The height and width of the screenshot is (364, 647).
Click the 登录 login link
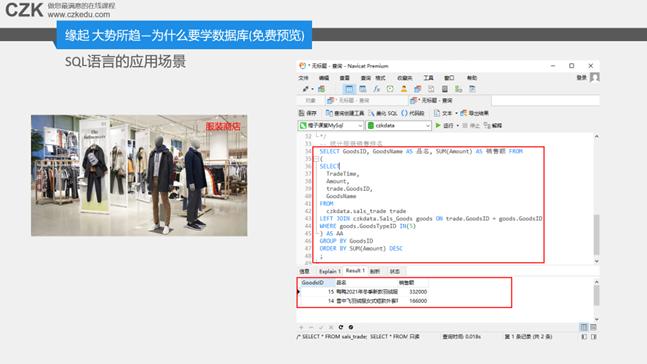click(581, 78)
